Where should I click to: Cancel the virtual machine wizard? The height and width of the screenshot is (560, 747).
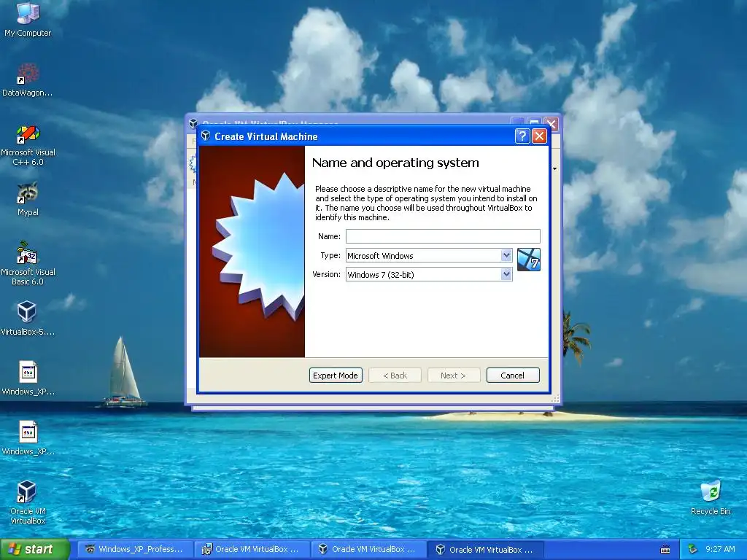[513, 376]
